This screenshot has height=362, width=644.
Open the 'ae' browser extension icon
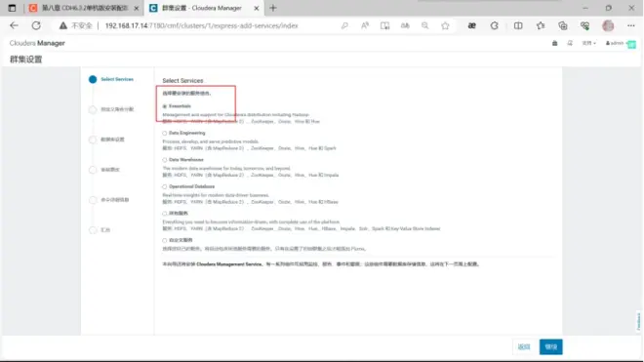click(x=472, y=25)
